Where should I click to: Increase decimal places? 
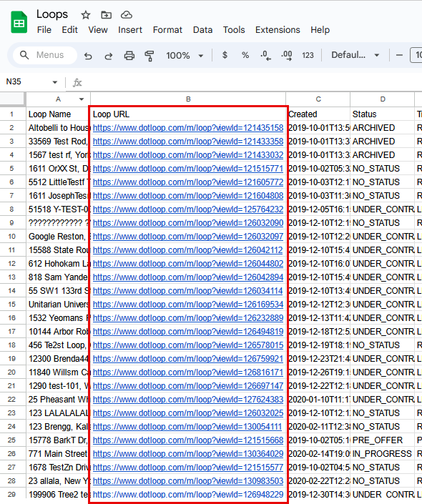(x=287, y=55)
